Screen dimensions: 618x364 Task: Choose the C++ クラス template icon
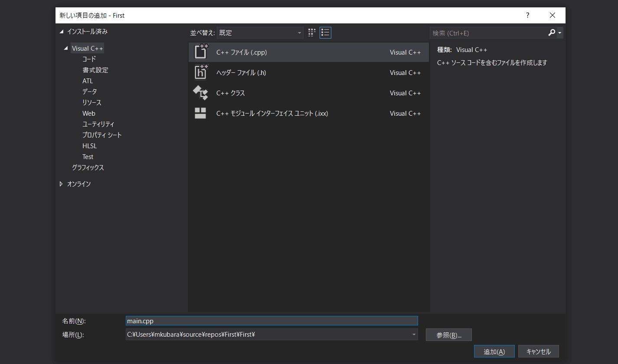pyautogui.click(x=200, y=93)
